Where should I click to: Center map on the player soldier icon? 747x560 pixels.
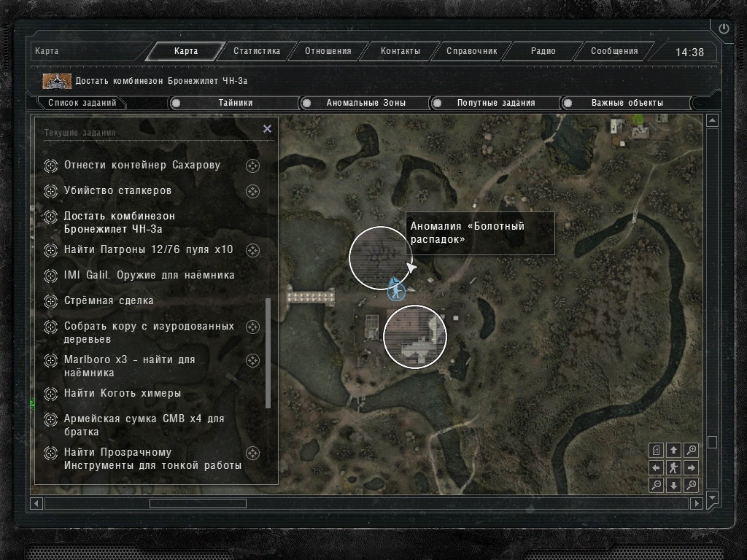673,467
